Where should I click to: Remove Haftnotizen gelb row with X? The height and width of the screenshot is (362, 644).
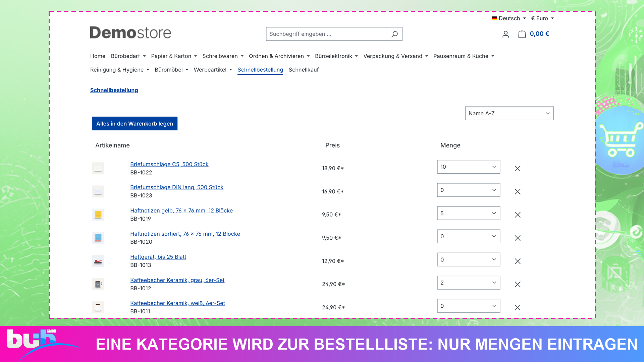tap(518, 215)
